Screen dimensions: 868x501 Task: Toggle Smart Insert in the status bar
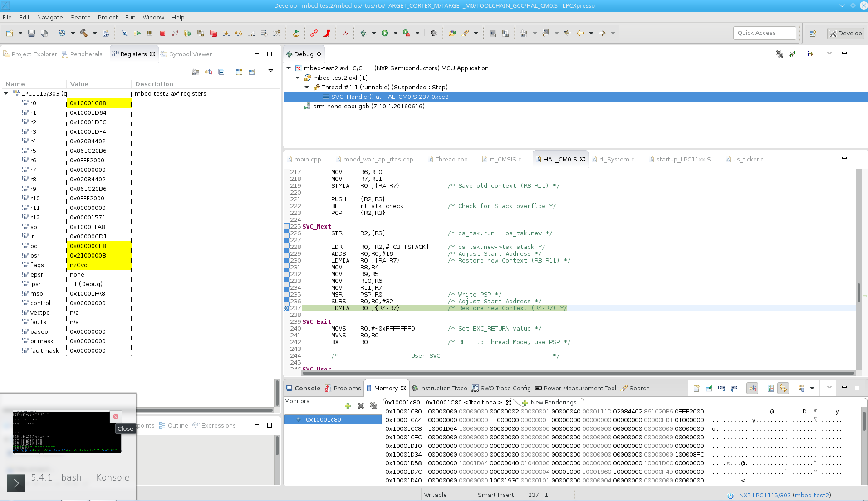coord(495,495)
